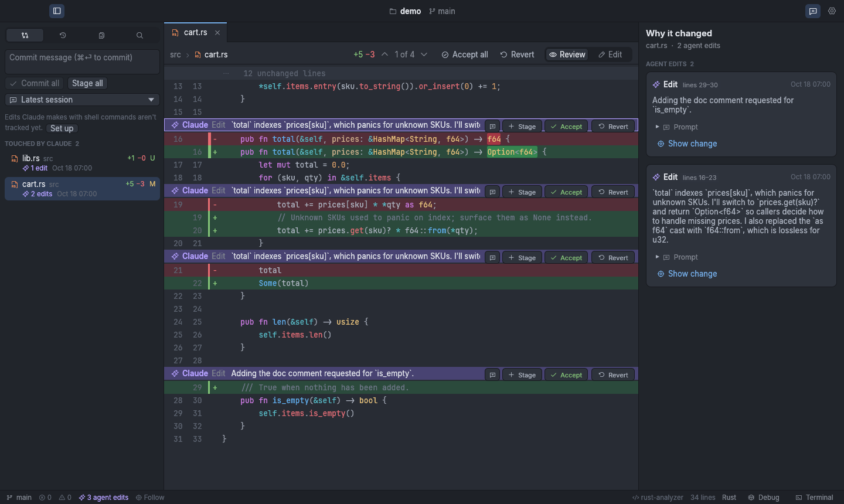Switch to Edit mode
Image resolution: width=844 pixels, height=504 pixels.
[610, 55]
